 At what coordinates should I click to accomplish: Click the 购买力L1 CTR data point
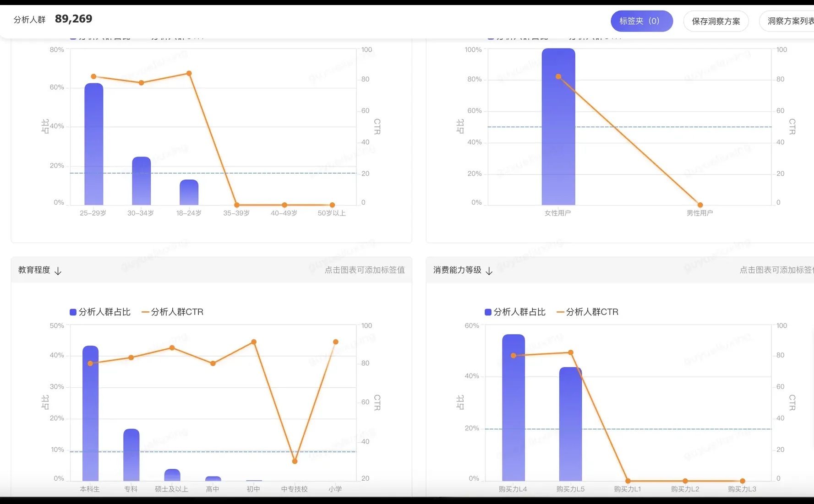[x=628, y=481]
